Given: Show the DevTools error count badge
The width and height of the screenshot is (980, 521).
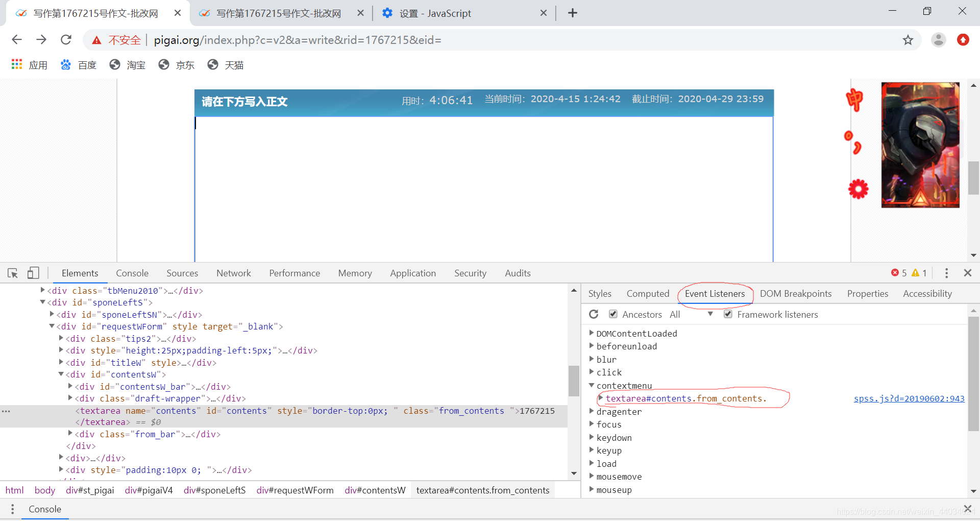Looking at the screenshot, I should [x=899, y=273].
